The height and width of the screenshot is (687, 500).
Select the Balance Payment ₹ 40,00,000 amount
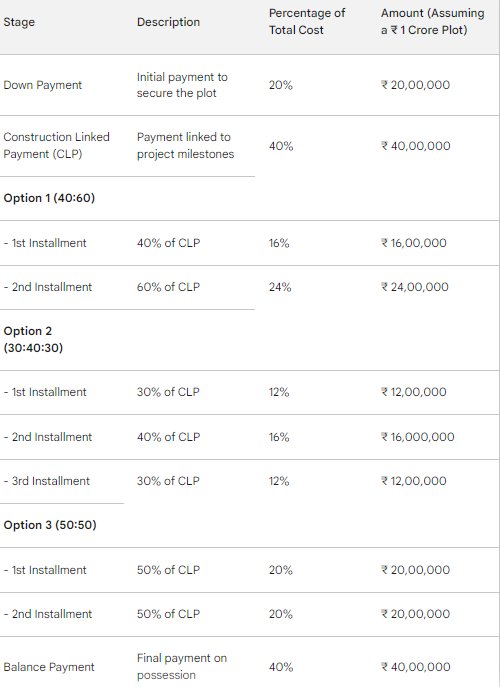tap(415, 667)
